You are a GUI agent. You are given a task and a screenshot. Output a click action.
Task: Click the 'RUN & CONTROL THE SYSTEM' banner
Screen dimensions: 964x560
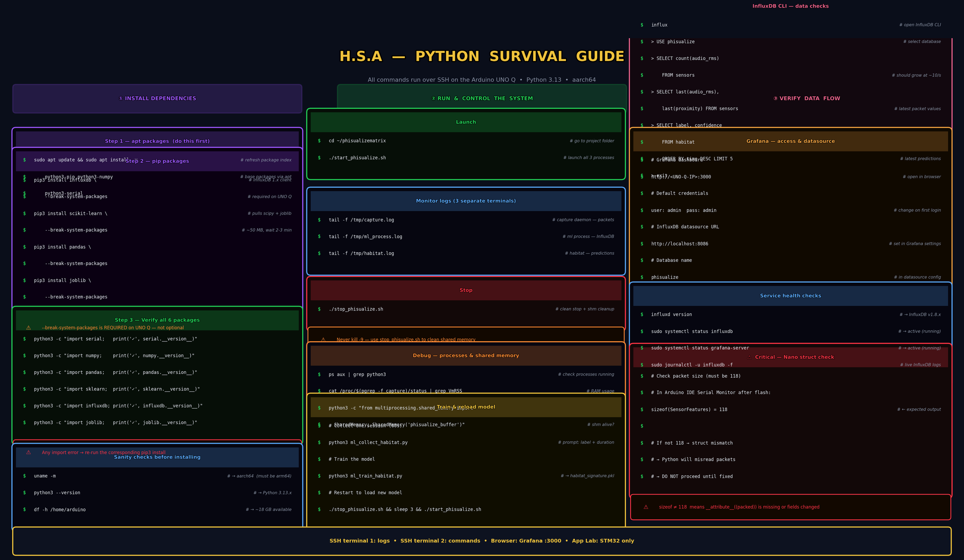click(x=482, y=98)
